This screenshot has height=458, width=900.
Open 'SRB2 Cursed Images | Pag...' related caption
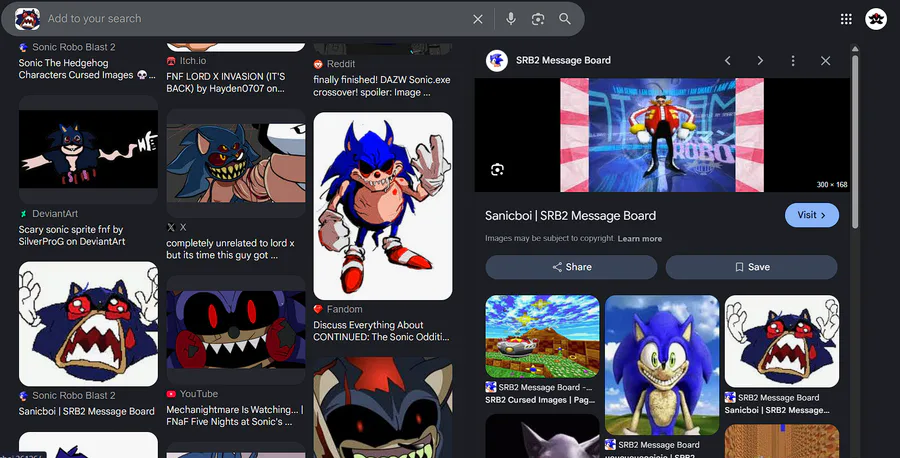[540, 399]
